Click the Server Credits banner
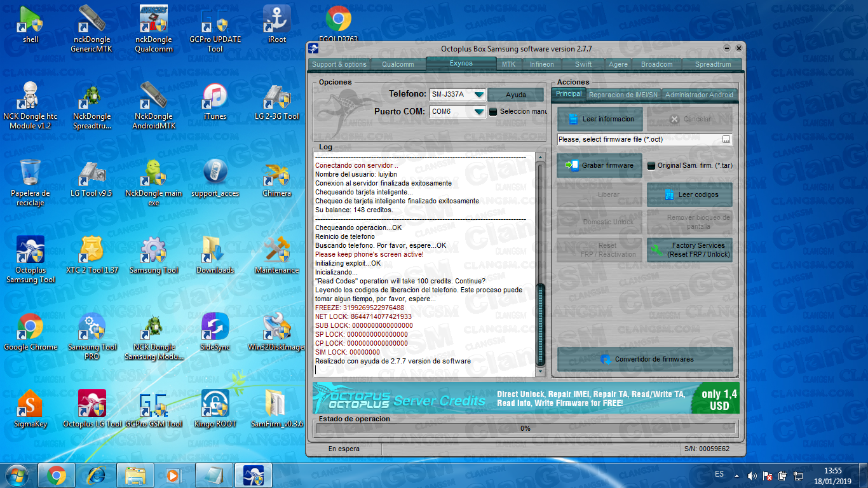Image resolution: width=868 pixels, height=488 pixels. tap(526, 398)
